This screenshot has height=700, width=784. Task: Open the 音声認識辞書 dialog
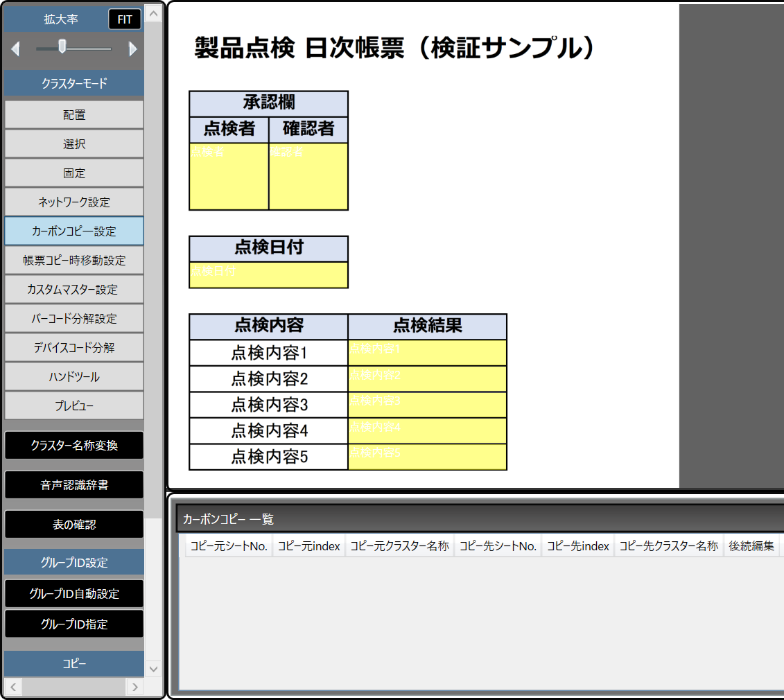click(x=74, y=485)
